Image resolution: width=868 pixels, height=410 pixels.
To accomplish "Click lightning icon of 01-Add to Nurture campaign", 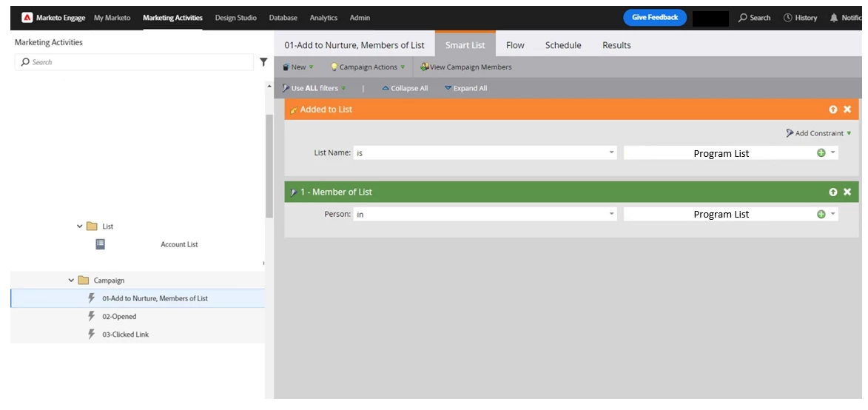I will pyautogui.click(x=92, y=298).
